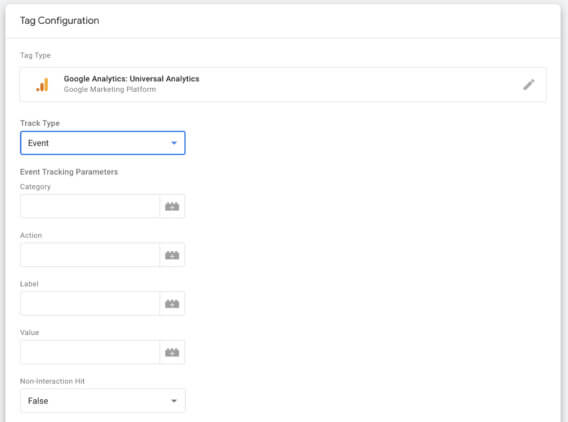
Task: Select the Google Analytics: Universal Analytics tag type card
Action: pyautogui.click(x=283, y=85)
